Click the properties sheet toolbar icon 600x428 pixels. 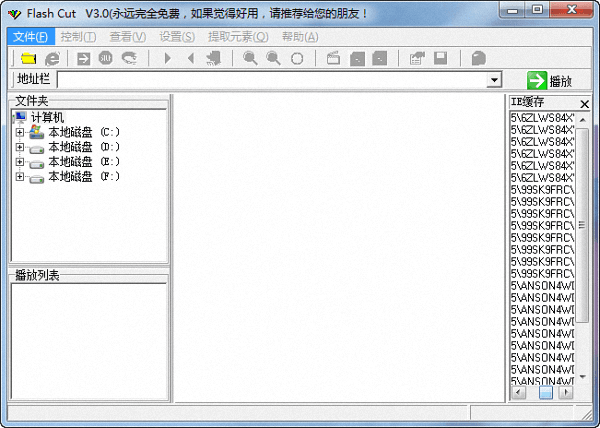point(417,58)
